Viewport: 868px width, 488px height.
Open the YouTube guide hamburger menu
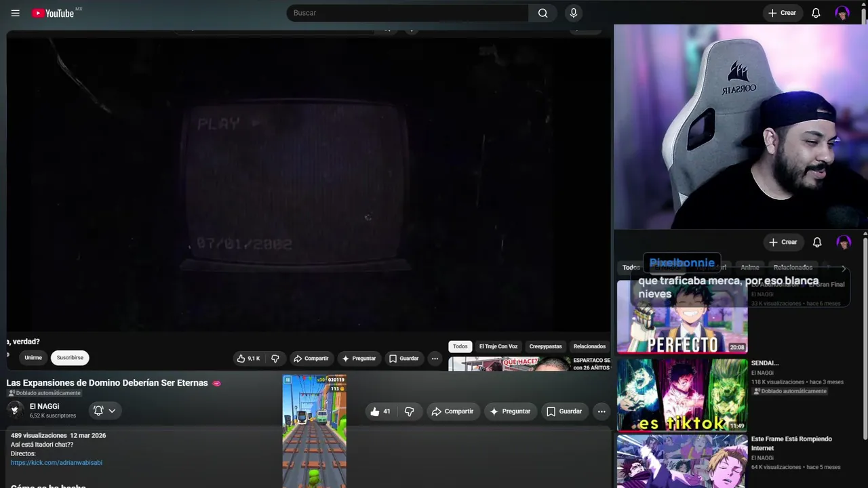click(16, 13)
